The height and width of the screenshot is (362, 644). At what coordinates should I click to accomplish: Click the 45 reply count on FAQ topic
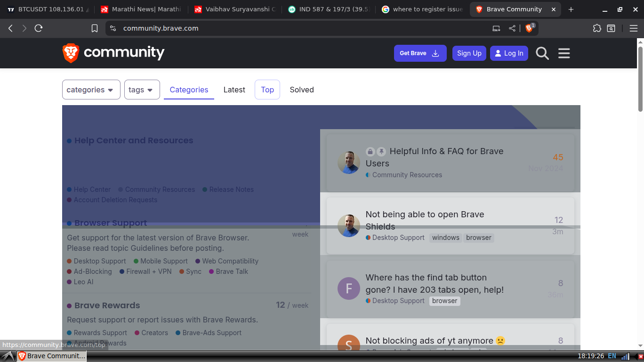tap(558, 157)
